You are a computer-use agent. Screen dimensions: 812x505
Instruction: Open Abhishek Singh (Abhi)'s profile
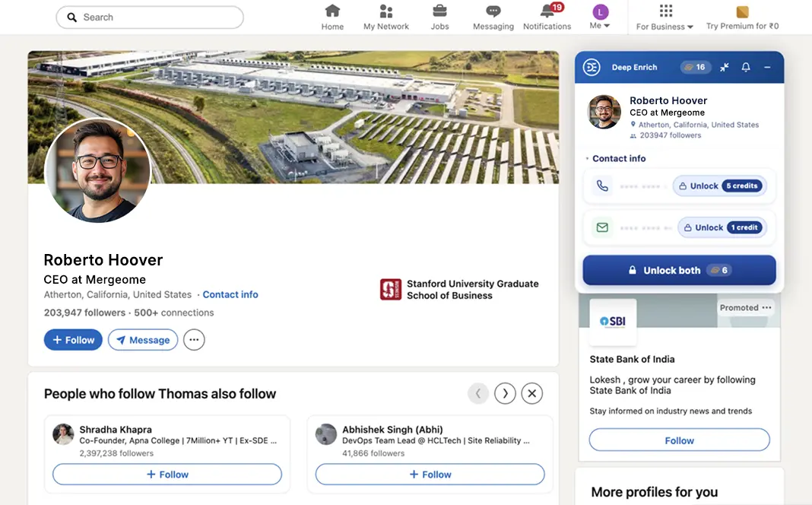coord(392,430)
